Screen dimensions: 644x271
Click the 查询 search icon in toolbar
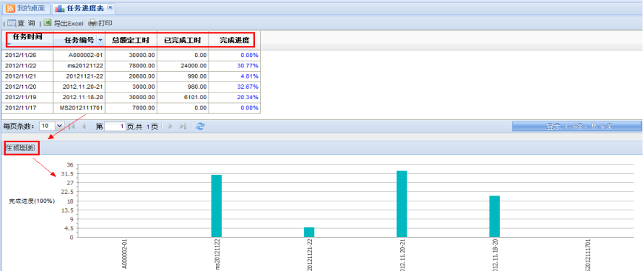(x=12, y=23)
